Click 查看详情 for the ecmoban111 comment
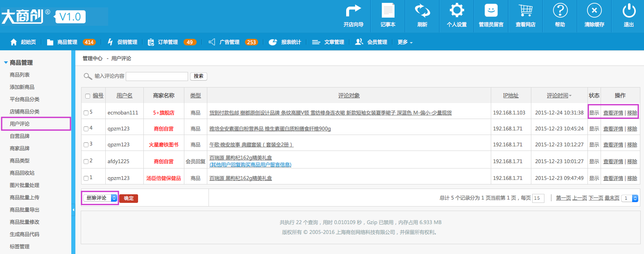The image size is (644, 254). [613, 113]
